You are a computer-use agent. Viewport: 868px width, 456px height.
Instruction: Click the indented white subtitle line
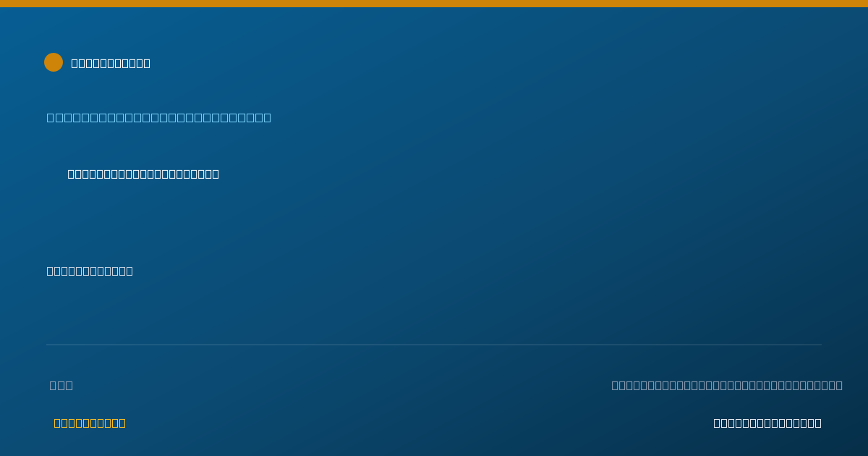pos(143,174)
